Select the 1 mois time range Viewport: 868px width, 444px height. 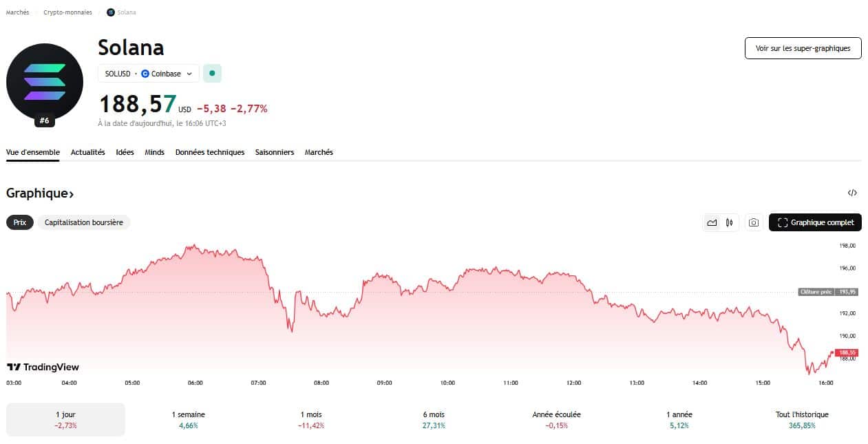pos(311,419)
